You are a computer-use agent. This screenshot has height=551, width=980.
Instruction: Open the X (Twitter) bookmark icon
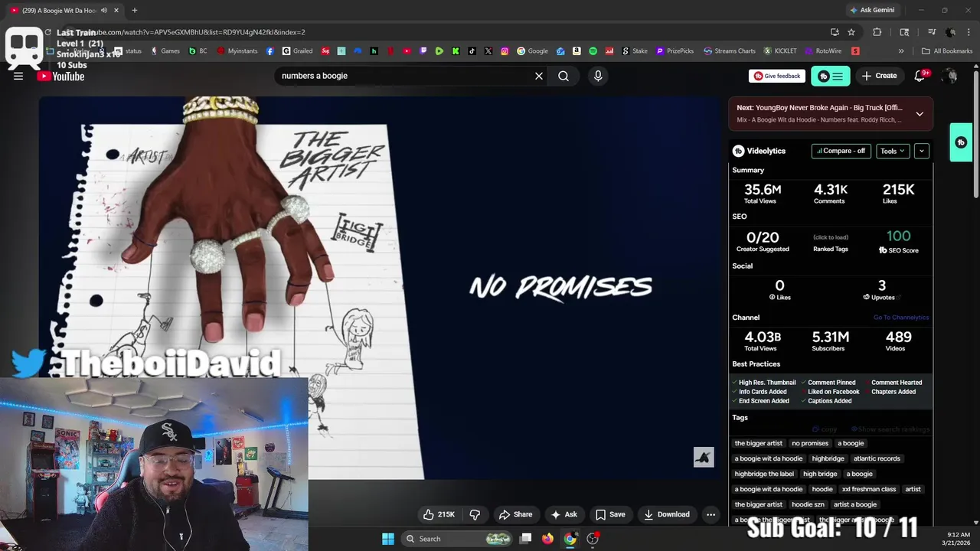[x=488, y=51]
